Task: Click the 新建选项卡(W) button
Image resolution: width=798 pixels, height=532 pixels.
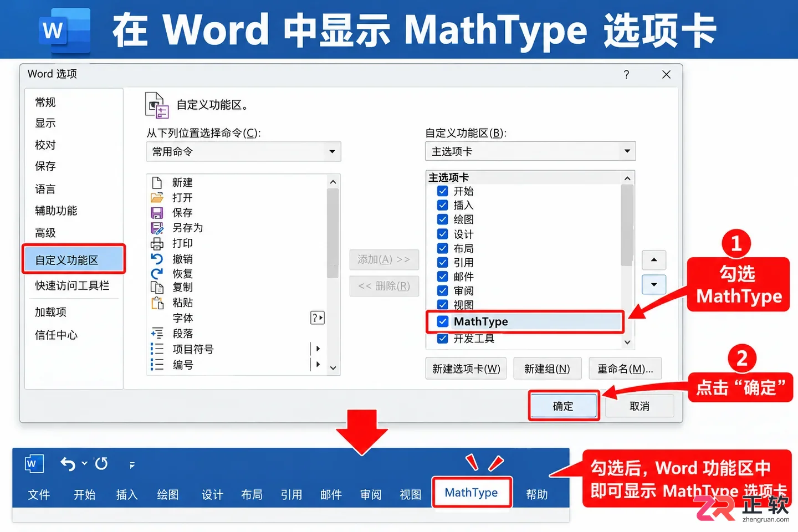Action: (x=466, y=369)
